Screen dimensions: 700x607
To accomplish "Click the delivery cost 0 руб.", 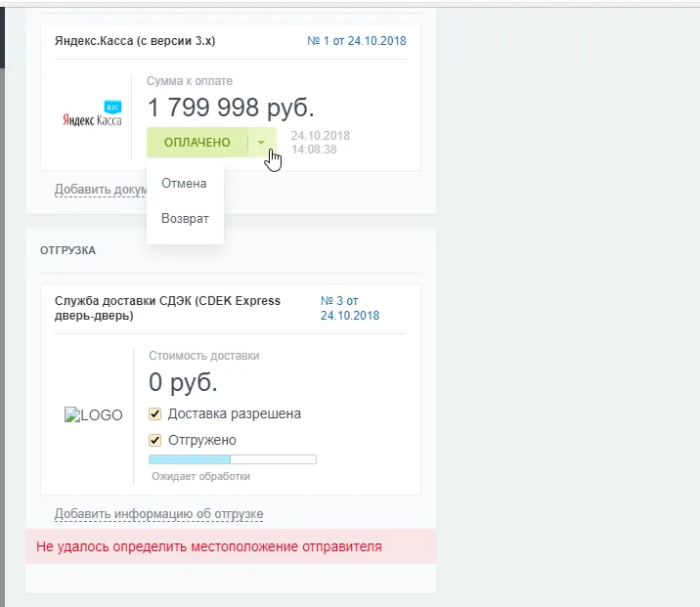I will point(183,382).
